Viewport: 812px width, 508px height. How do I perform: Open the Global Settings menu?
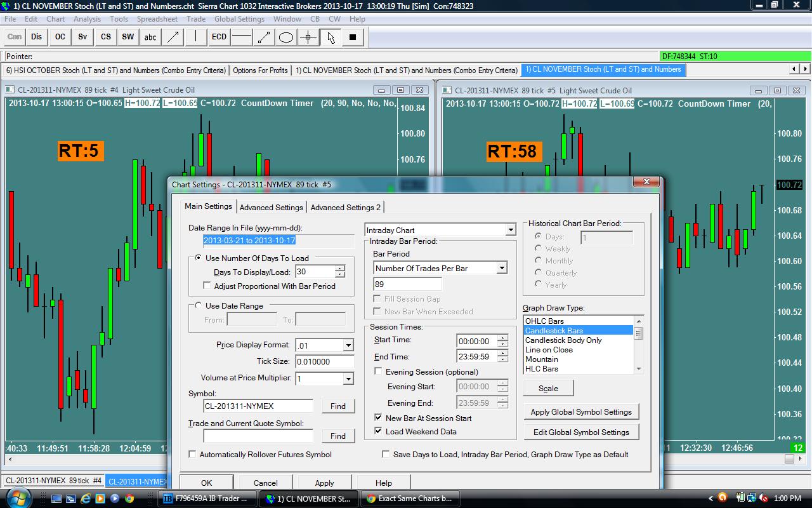(x=239, y=19)
